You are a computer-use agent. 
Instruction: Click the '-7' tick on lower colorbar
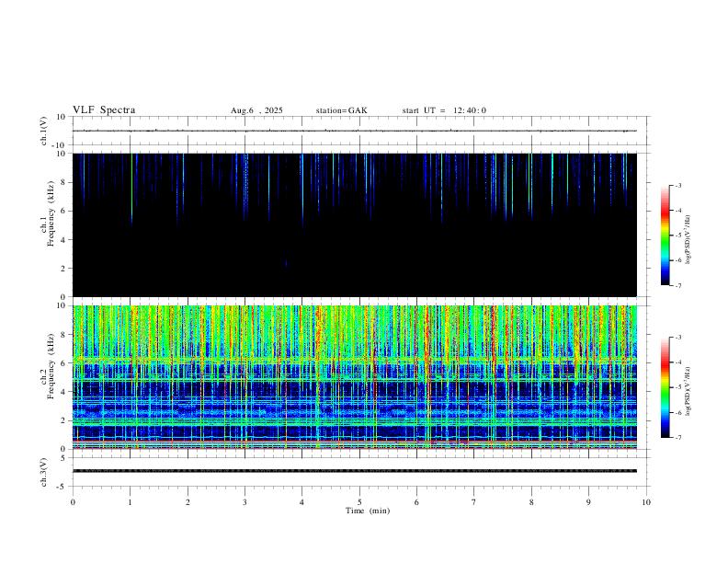click(677, 438)
